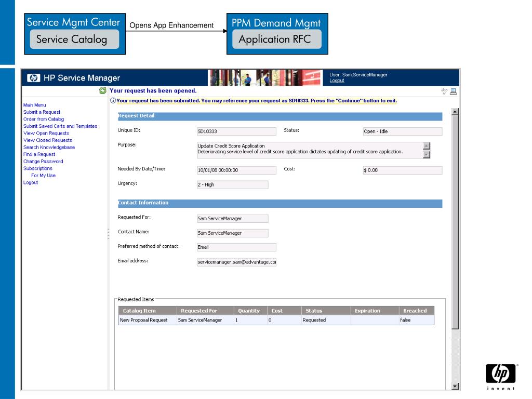Click inside the Purpose text area
Viewport: 532px width, 399px height.
click(310, 150)
